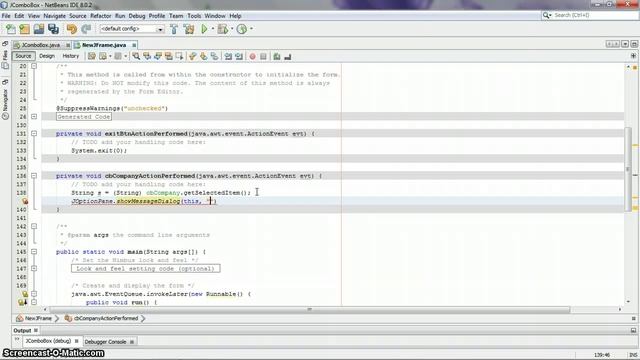Open the Debug menu
640x360 pixels.
(137, 16)
